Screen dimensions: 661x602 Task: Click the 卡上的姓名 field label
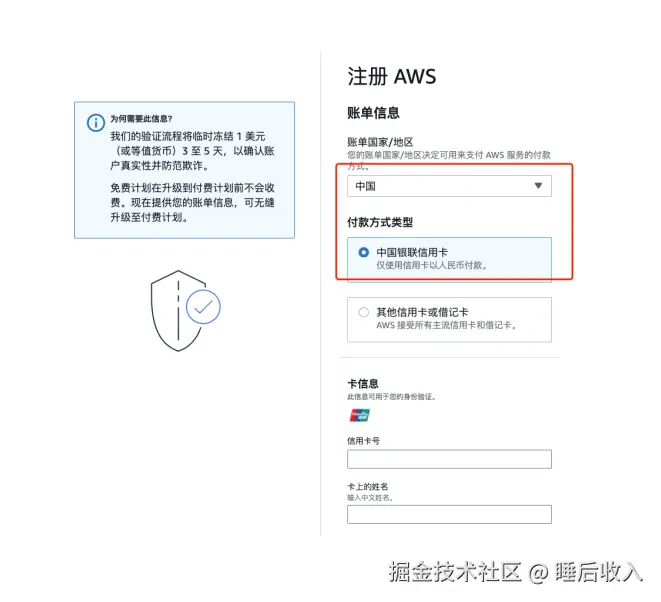pos(368,486)
